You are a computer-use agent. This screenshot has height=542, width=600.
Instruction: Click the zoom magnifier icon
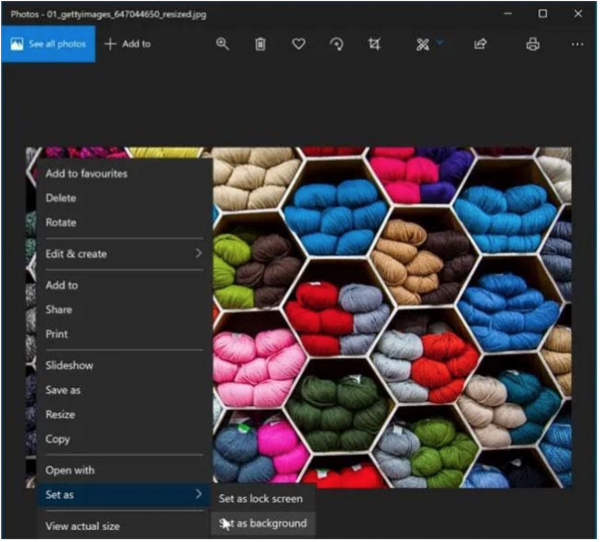pos(222,44)
